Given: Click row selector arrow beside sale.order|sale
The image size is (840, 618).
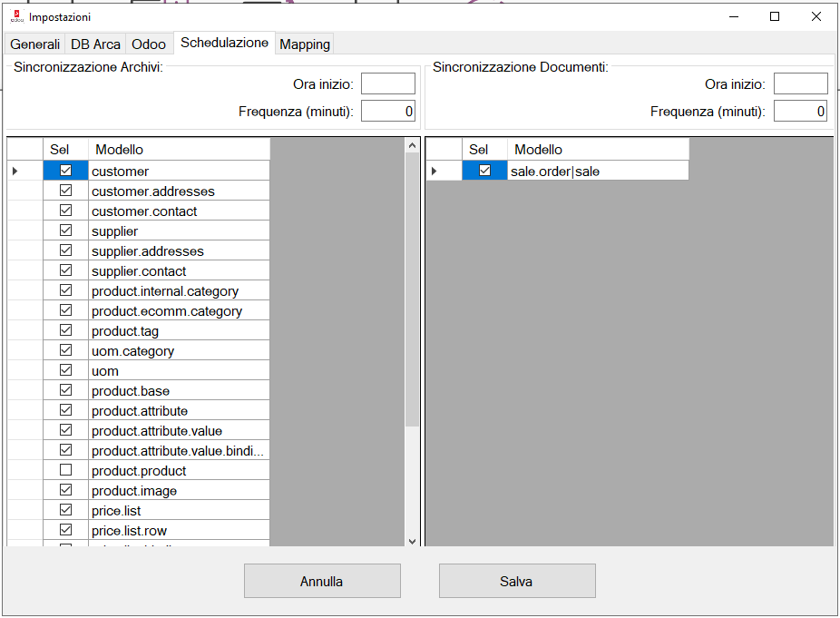Looking at the screenshot, I should (435, 171).
